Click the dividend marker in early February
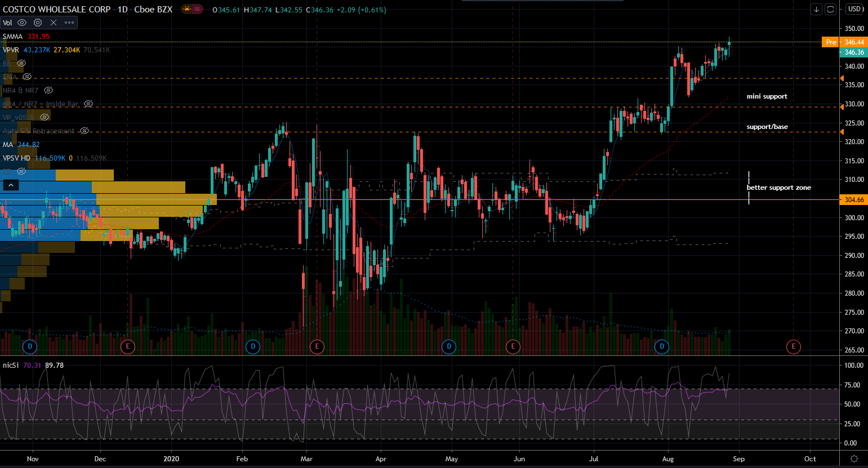 [253, 346]
